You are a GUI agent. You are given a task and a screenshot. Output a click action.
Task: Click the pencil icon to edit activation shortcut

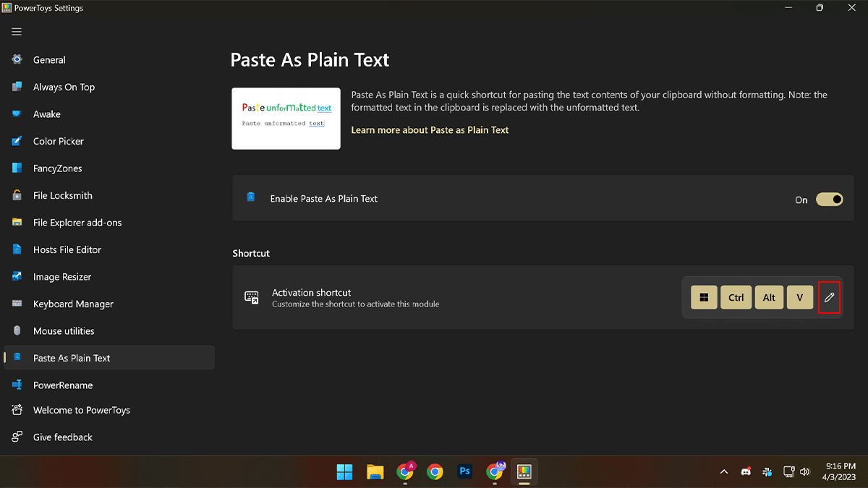coord(829,297)
